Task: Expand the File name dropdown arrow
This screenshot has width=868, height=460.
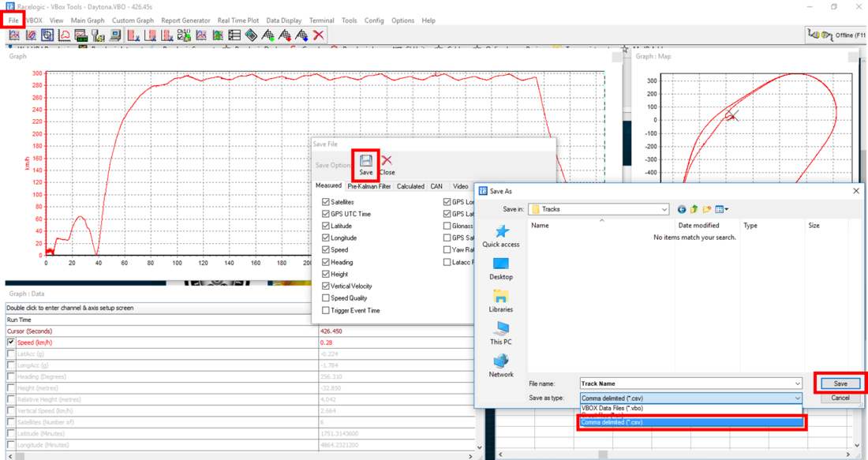Action: click(x=797, y=383)
